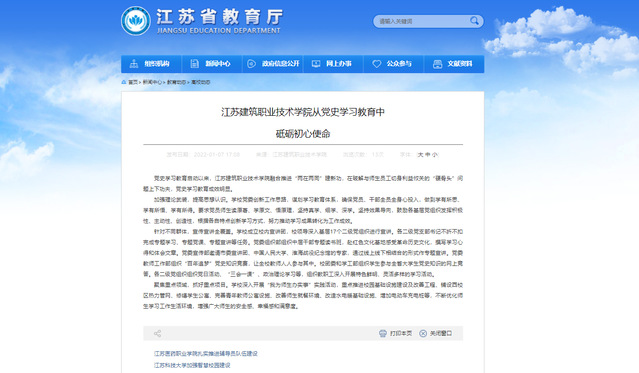Click the home icon in breadcrumb
Viewport: 639px width, 373px height.
[x=124, y=82]
